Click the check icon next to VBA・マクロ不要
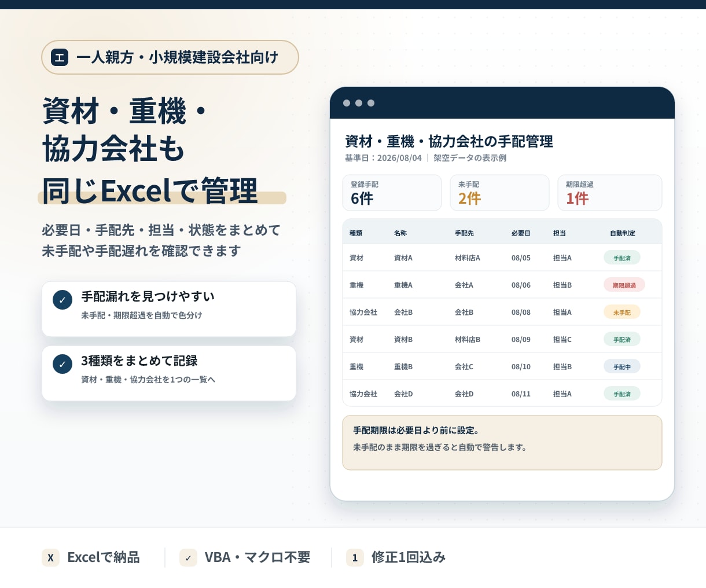This screenshot has width=706, height=588. click(x=188, y=557)
